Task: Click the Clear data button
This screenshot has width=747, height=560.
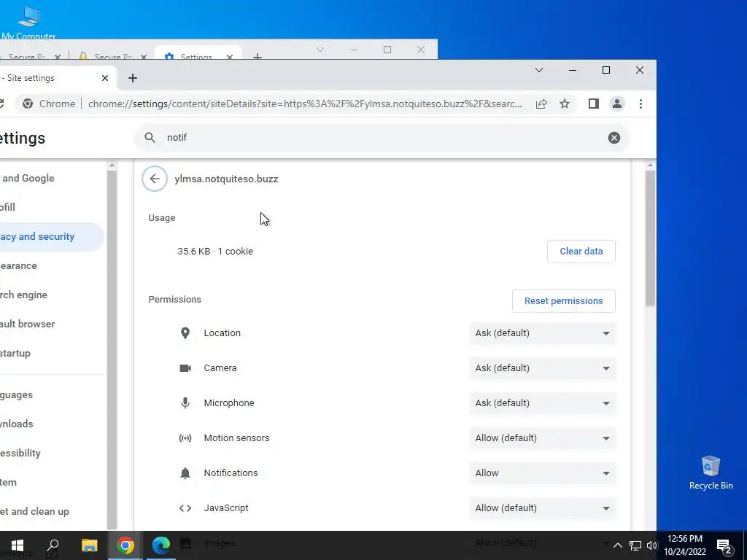Action: click(x=581, y=252)
